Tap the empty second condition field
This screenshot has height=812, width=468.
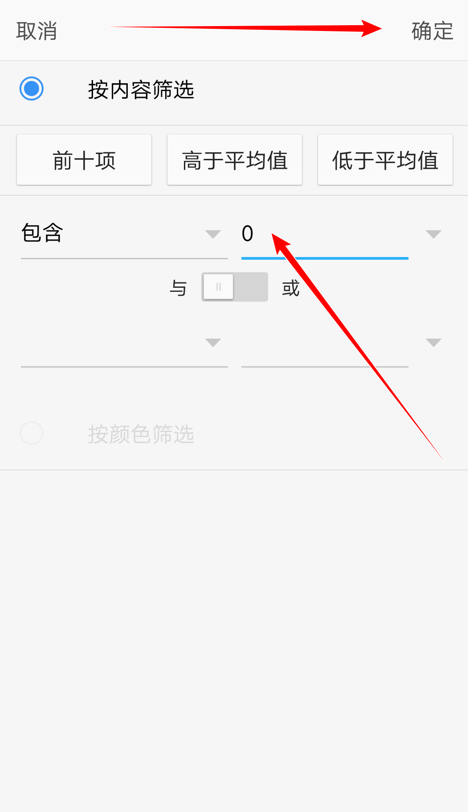pyautogui.click(x=124, y=343)
